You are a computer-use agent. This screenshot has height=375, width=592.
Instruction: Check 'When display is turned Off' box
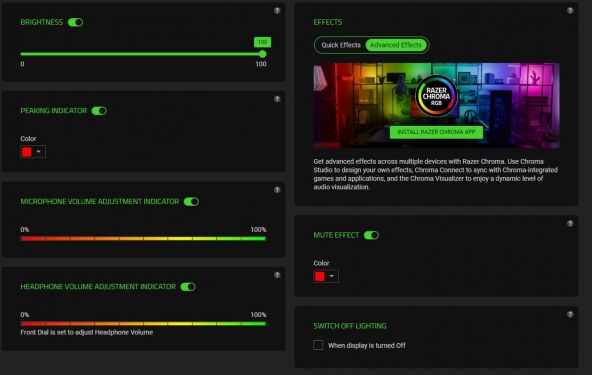[x=318, y=345]
